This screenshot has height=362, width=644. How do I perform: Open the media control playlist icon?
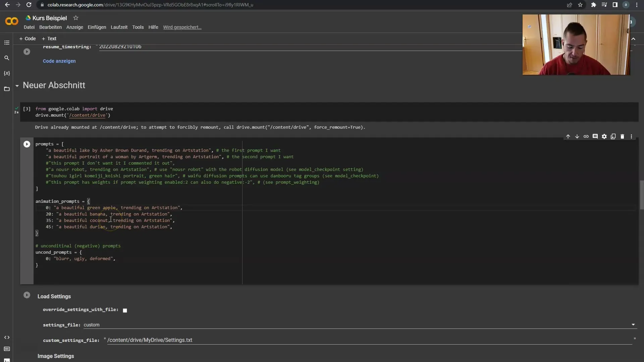coord(604,5)
